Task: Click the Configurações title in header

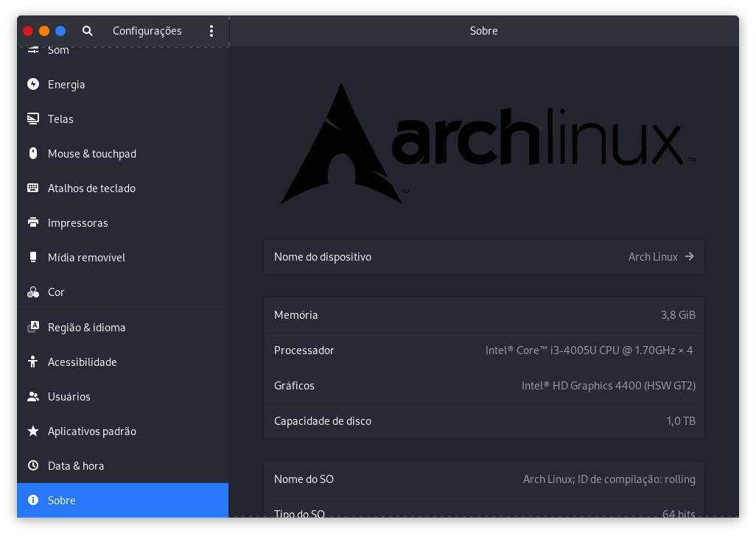Action: pos(147,31)
